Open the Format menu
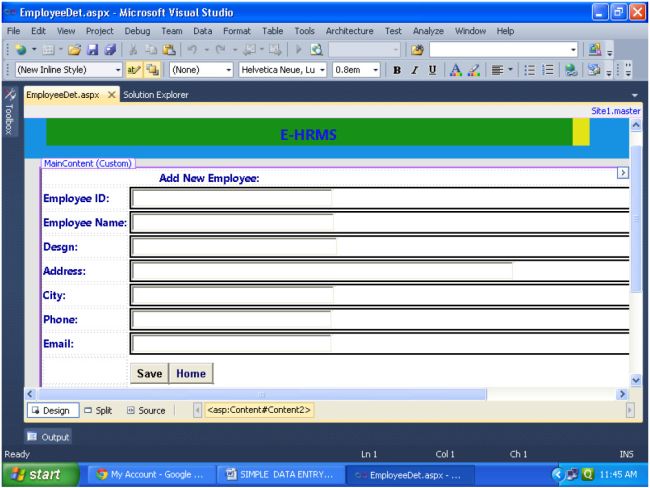The height and width of the screenshot is (488, 650). pos(237,31)
